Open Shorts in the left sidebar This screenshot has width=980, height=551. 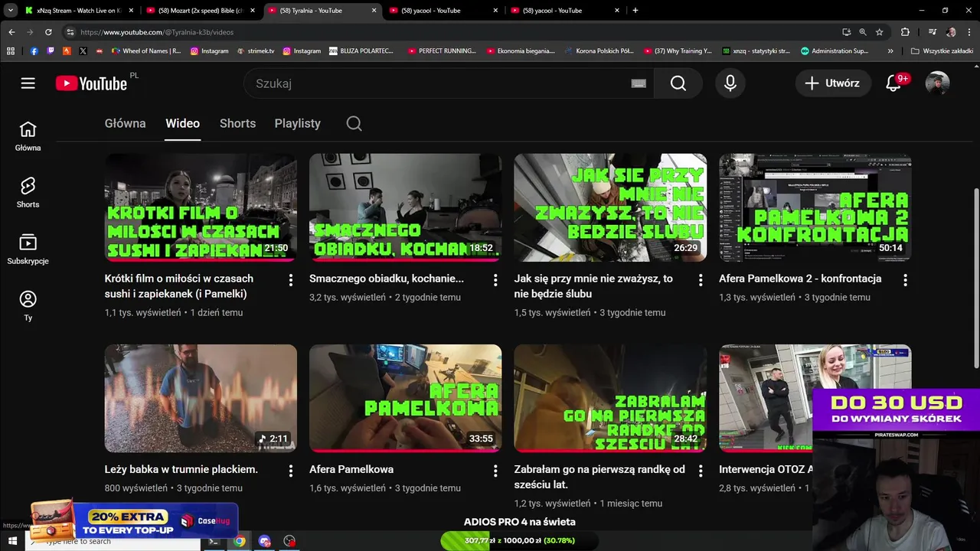coord(28,193)
